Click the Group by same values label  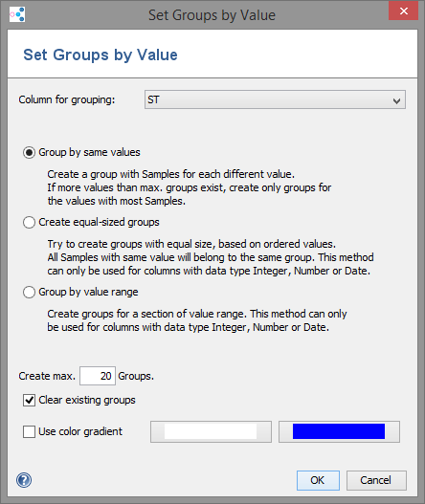(x=89, y=152)
